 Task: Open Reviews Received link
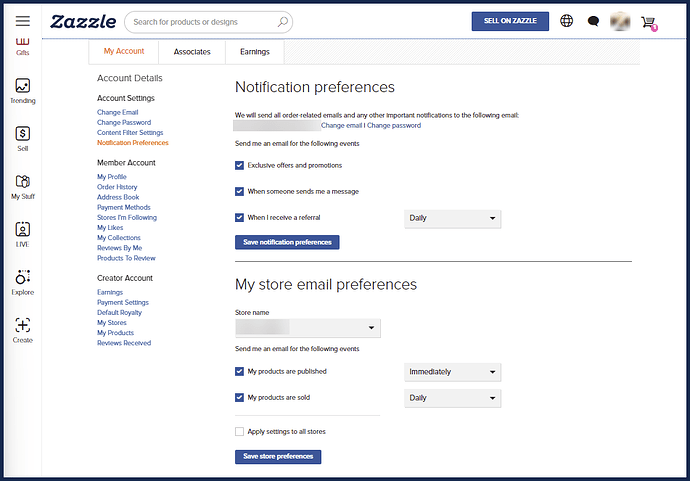[124, 343]
